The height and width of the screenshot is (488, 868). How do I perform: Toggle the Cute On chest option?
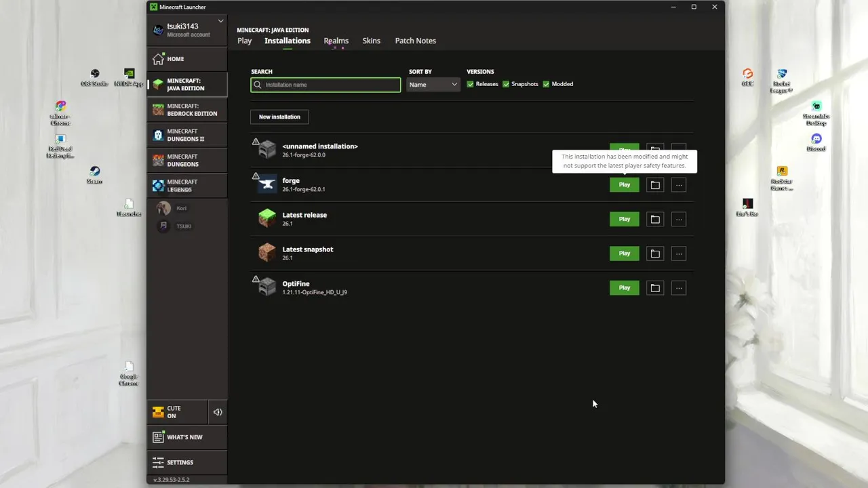(x=177, y=412)
